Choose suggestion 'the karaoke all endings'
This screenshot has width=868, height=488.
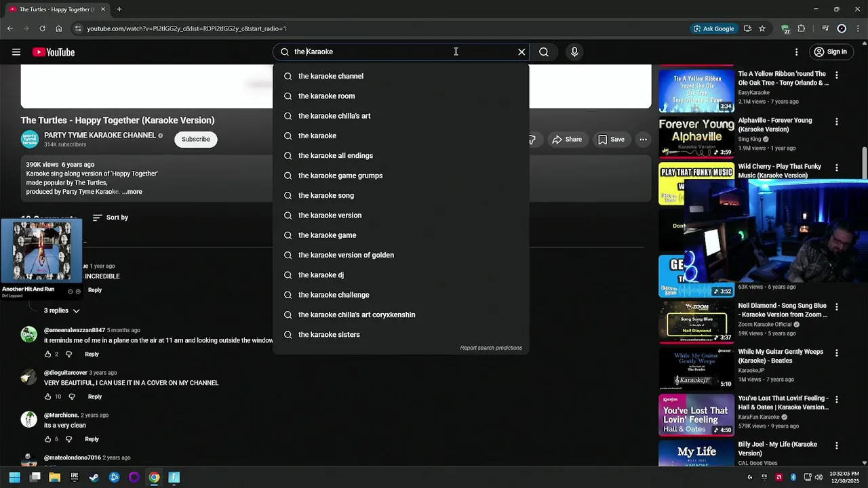pyautogui.click(x=401, y=156)
